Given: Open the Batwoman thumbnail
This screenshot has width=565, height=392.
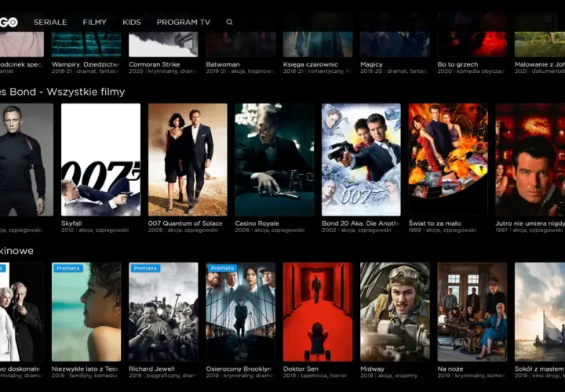Looking at the screenshot, I should pyautogui.click(x=240, y=44).
